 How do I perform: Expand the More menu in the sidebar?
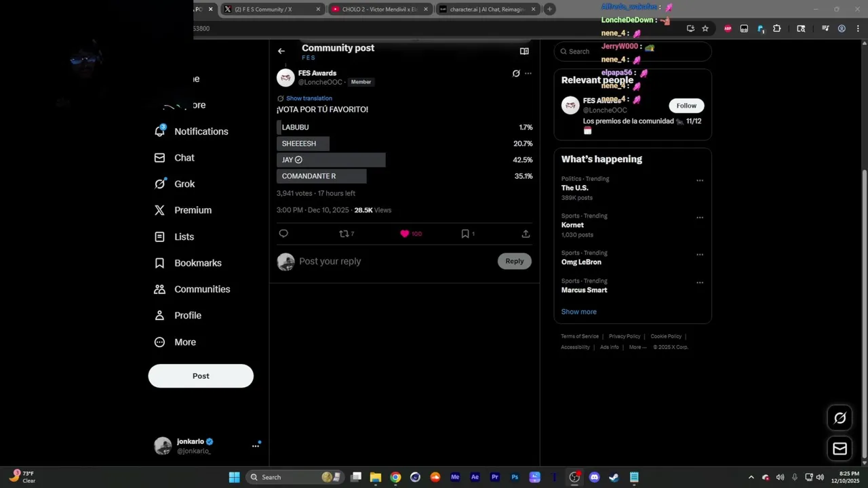[x=175, y=342]
